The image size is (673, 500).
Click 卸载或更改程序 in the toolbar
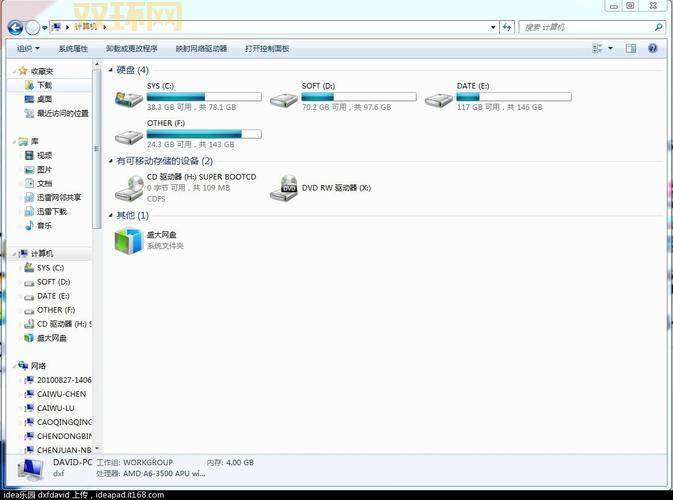pos(132,48)
